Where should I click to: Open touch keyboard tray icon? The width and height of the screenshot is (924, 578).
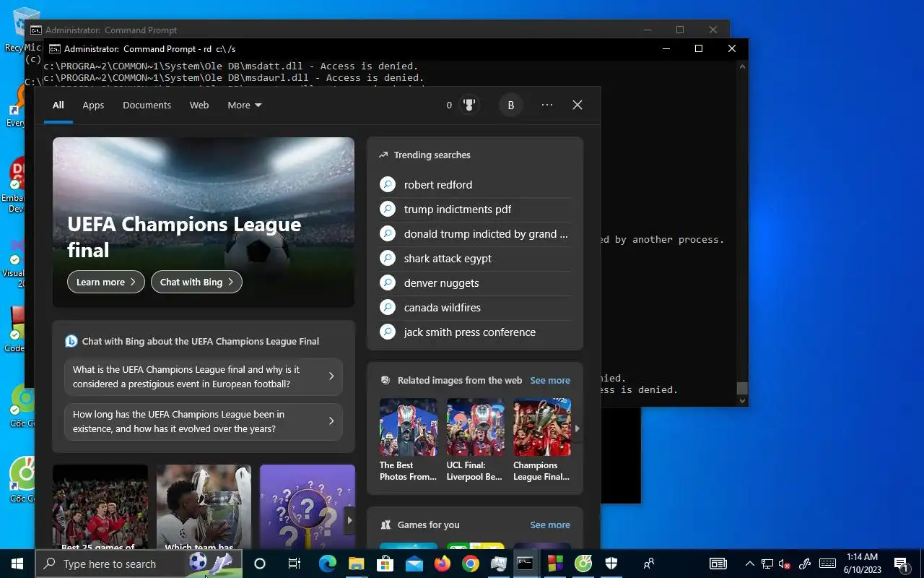pos(827,564)
